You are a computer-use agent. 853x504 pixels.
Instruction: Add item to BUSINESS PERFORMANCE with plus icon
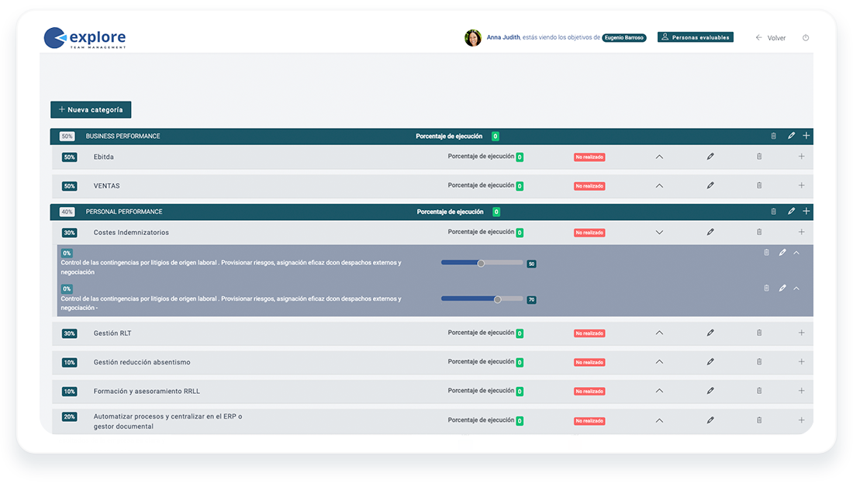[x=806, y=136]
